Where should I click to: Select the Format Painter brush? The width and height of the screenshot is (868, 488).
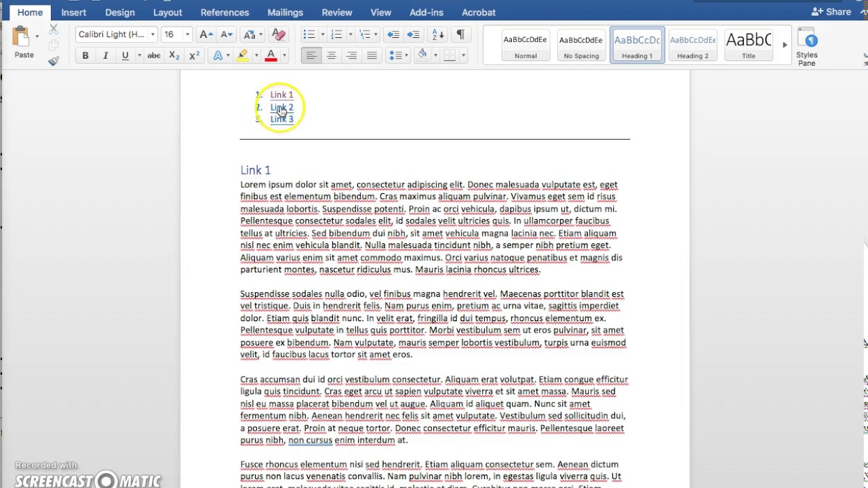[x=54, y=61]
